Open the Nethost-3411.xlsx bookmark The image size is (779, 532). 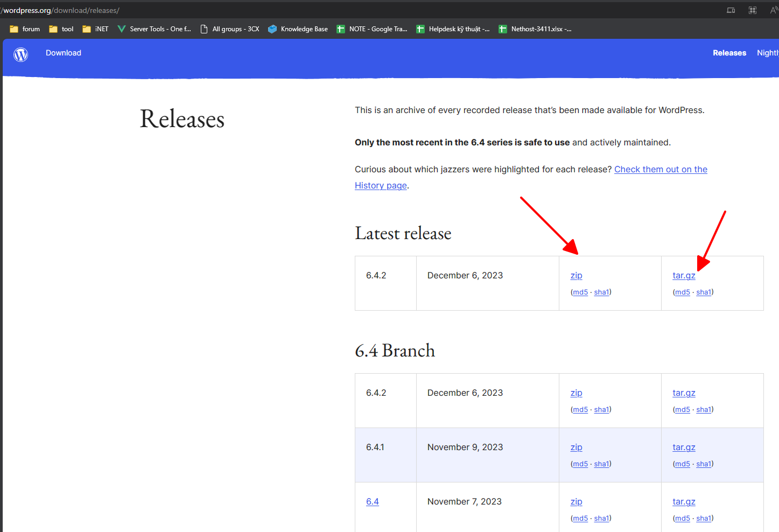pos(535,29)
